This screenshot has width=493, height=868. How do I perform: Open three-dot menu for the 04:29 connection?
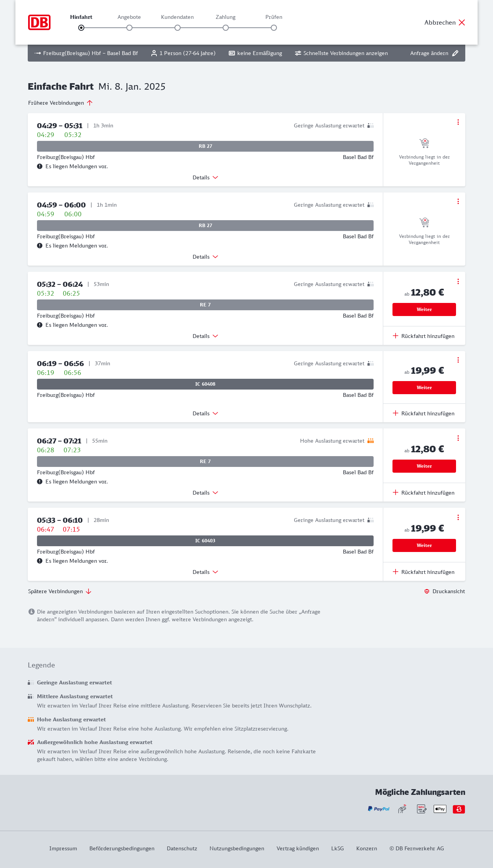(458, 122)
